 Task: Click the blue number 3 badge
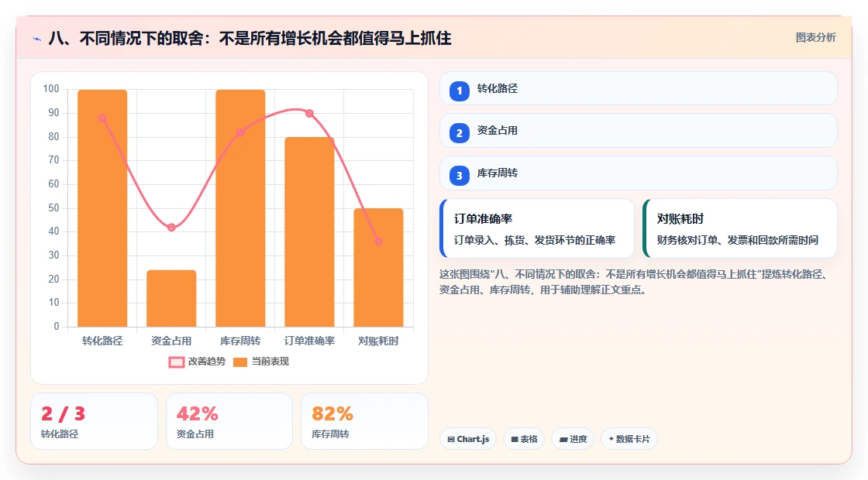[x=460, y=176]
